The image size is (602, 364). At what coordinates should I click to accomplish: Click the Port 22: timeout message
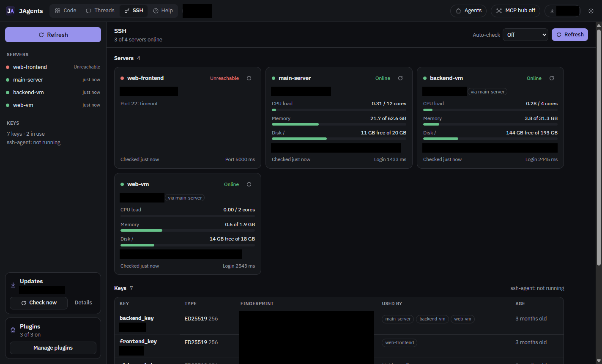[x=139, y=104]
